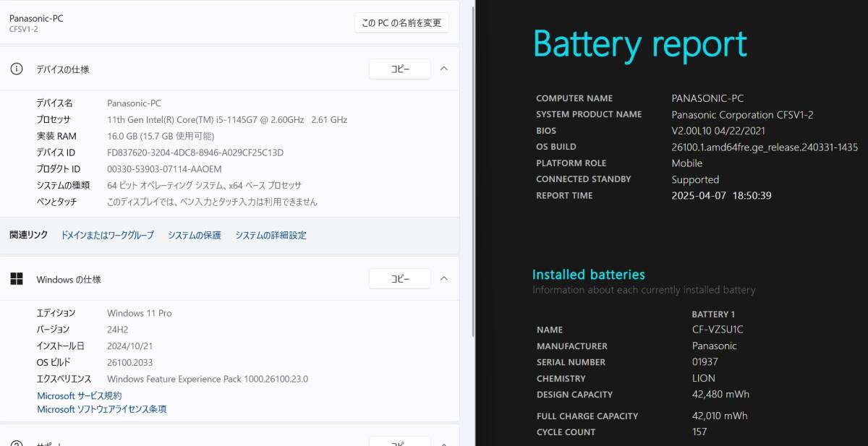This screenshot has width=868, height=446.
Task: Select Panasonic Corporation CFSV1-2 product name
Action: [x=743, y=114]
